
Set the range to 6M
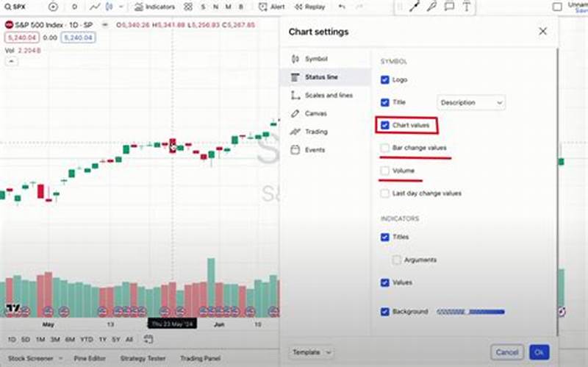[x=70, y=339]
